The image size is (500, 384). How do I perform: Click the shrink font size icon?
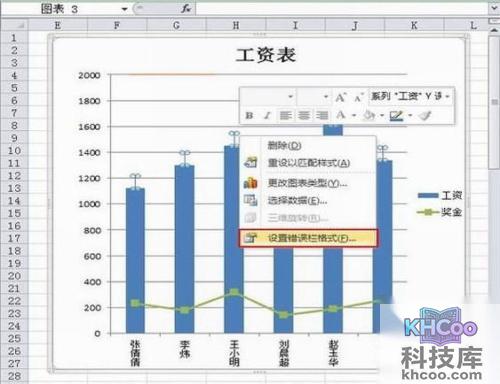click(x=358, y=98)
